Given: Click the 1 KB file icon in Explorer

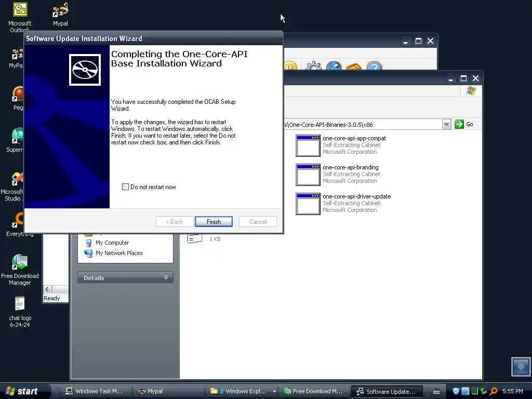Looking at the screenshot, I should [x=194, y=238].
